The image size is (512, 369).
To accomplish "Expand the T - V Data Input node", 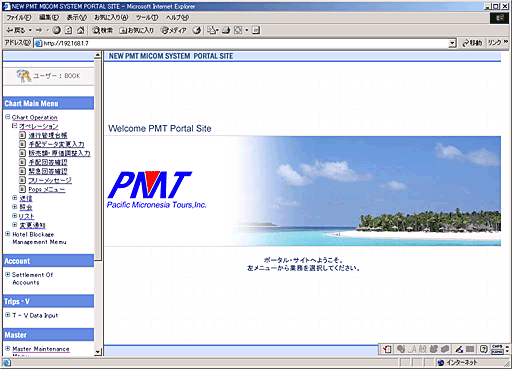I will (7, 315).
